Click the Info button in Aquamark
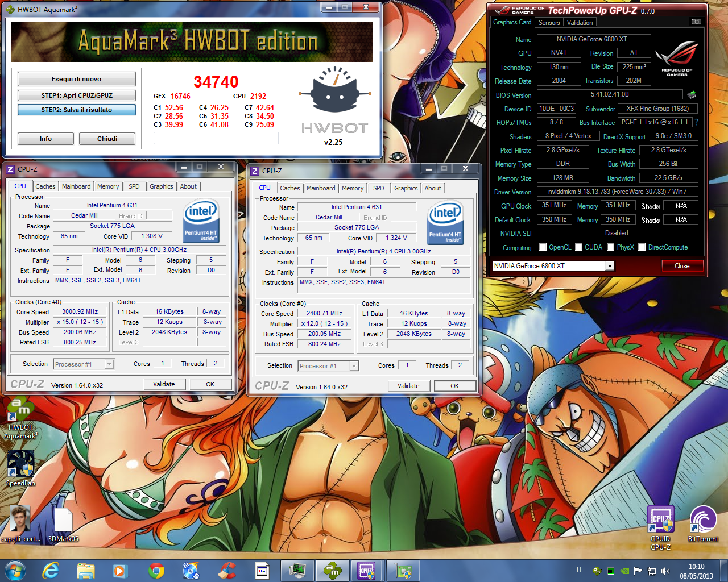 point(45,139)
